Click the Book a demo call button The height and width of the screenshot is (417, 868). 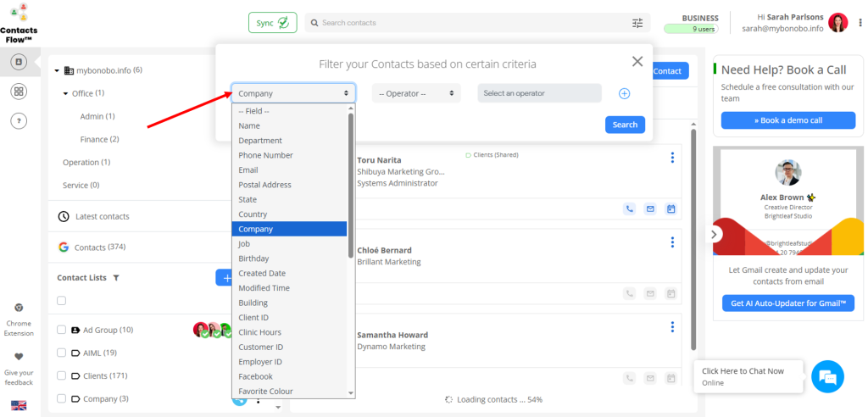[787, 120]
